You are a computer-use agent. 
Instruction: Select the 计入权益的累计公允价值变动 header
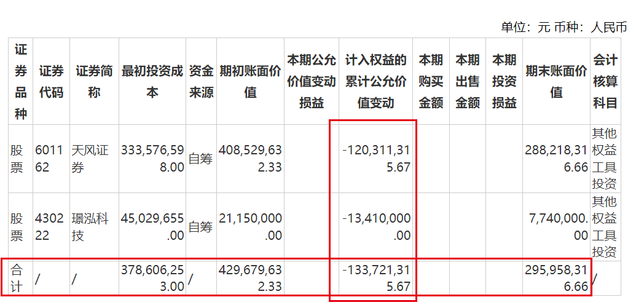coord(376,81)
